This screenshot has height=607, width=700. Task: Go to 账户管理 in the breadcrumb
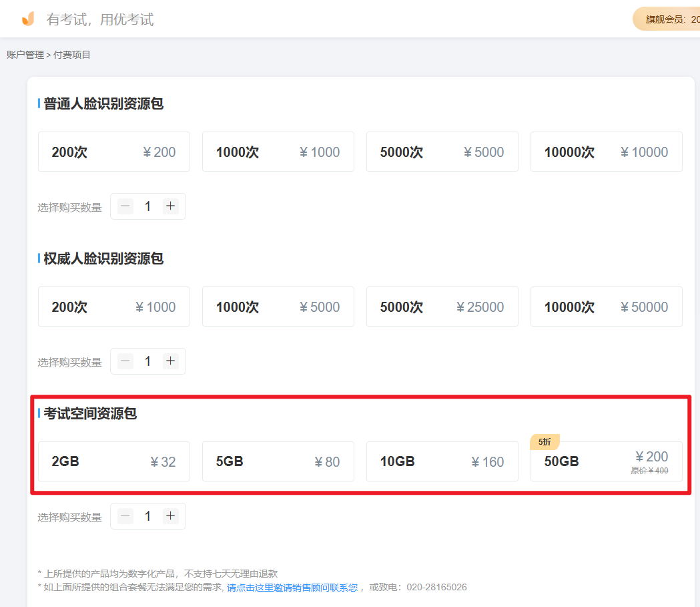point(25,55)
